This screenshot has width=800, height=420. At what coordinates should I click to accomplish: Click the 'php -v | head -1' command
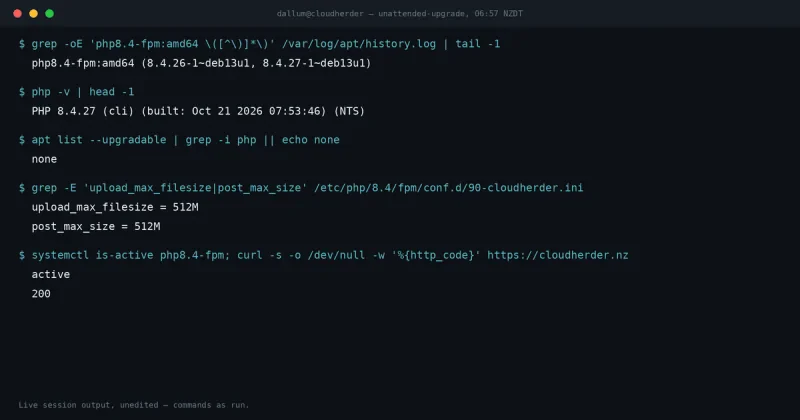pyautogui.click(x=77, y=92)
